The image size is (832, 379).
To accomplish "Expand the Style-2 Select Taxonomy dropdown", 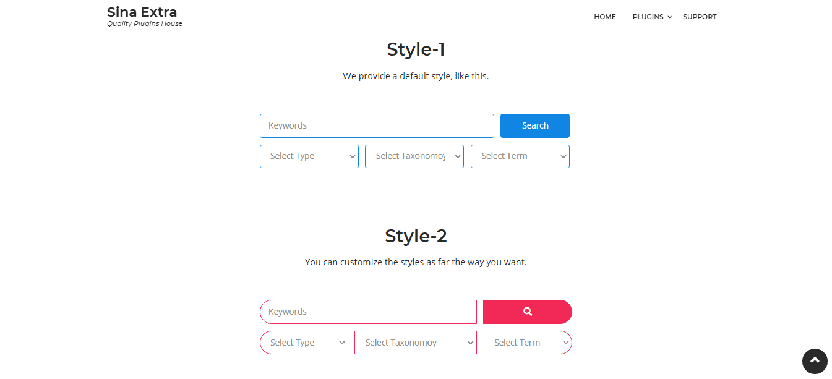I will [415, 342].
